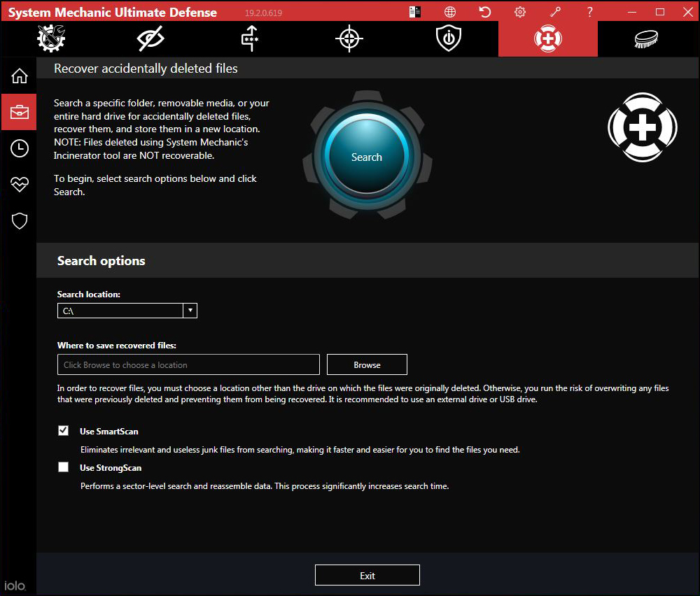700x596 pixels.
Task: Select the red lifebuoy recovery tab
Action: pos(548,38)
